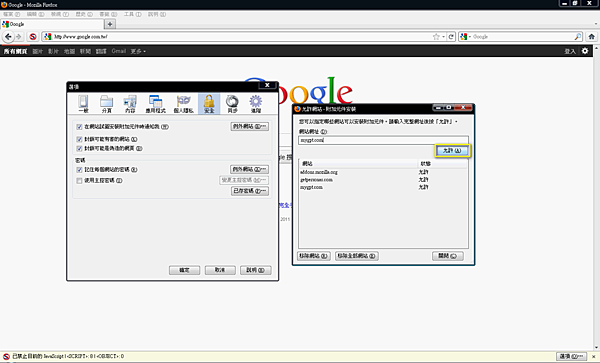Viewport: 600px width, 363px height.
Task: Click OK (確定) in the Options dialog
Action: pos(184,270)
